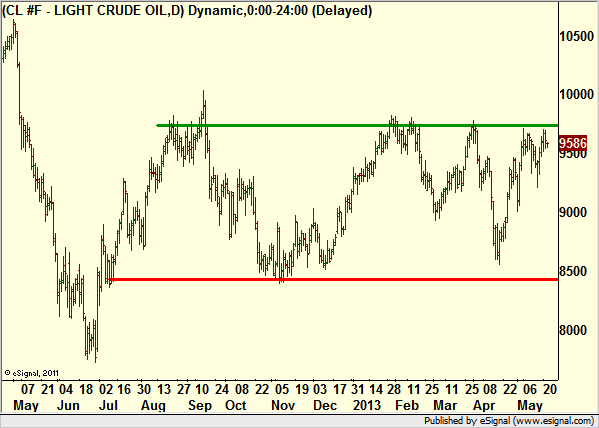The height and width of the screenshot is (428, 599).
Task: Click the '19' date label on time axis
Action: [x=302, y=390]
